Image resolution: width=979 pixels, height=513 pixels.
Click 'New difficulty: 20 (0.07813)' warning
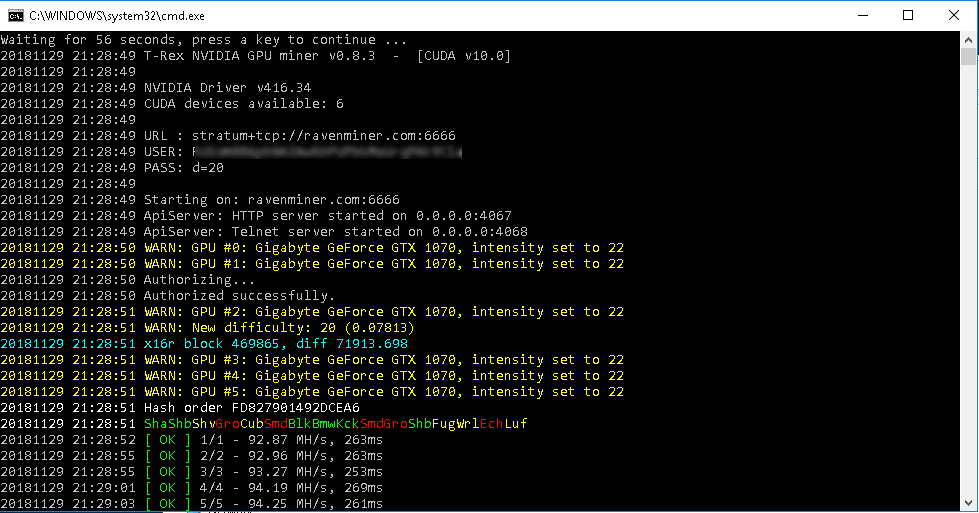(x=207, y=328)
